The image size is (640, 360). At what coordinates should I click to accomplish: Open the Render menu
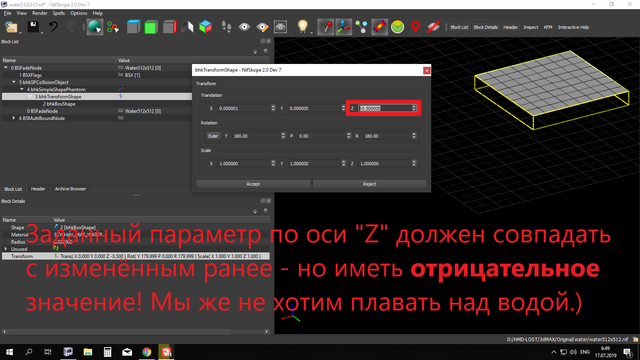click(40, 13)
